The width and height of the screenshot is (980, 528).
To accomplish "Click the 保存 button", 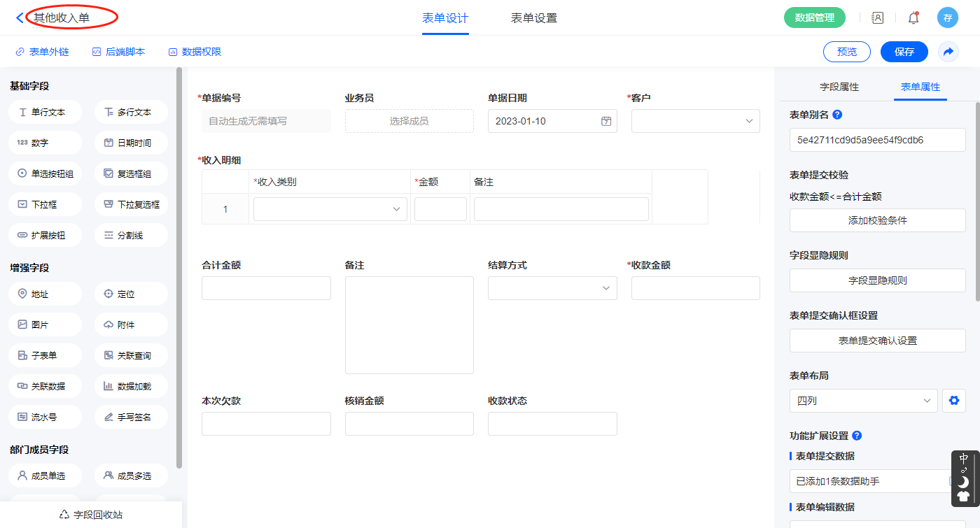I will pyautogui.click(x=904, y=52).
